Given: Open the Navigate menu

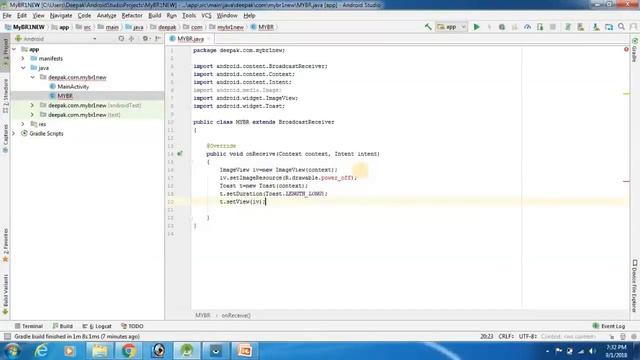Looking at the screenshot, I should pos(61,16).
